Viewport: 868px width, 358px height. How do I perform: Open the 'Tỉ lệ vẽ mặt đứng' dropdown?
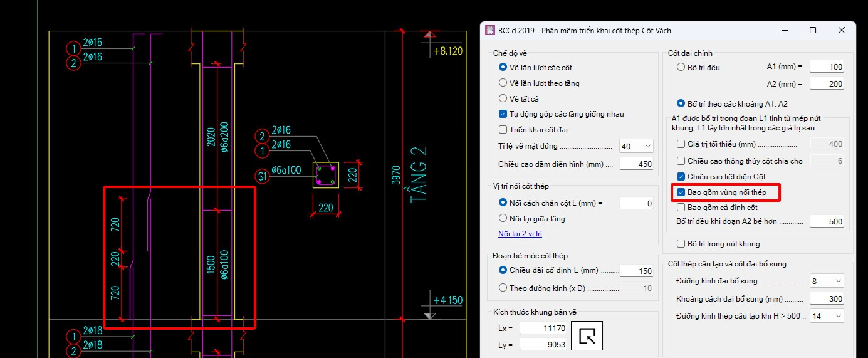coord(636,146)
